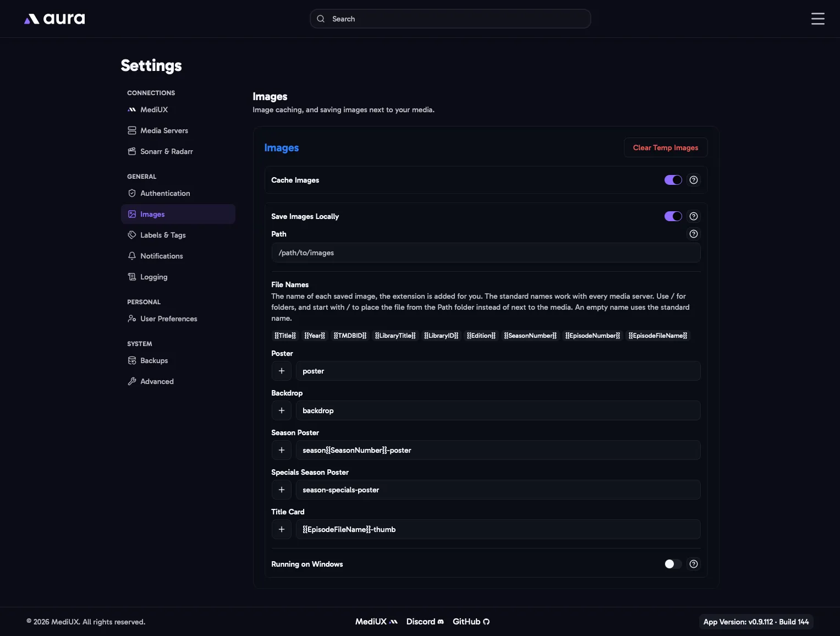This screenshot has width=840, height=636.
Task: Open Advanced settings
Action: [178, 381]
